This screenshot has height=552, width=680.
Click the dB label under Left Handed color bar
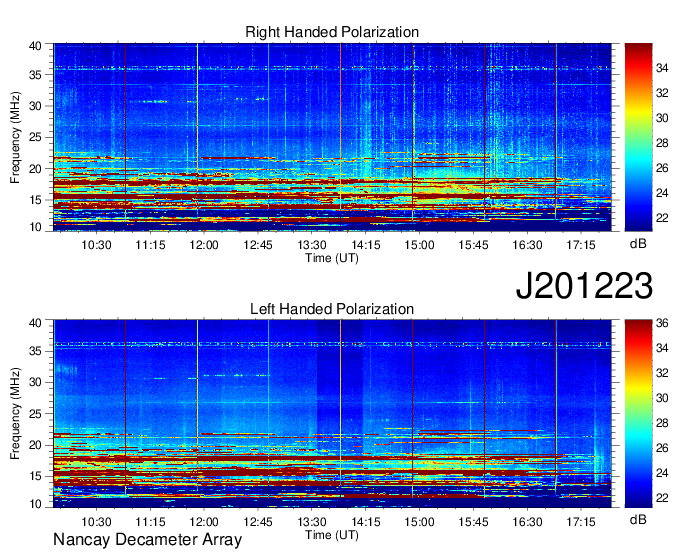tap(638, 519)
